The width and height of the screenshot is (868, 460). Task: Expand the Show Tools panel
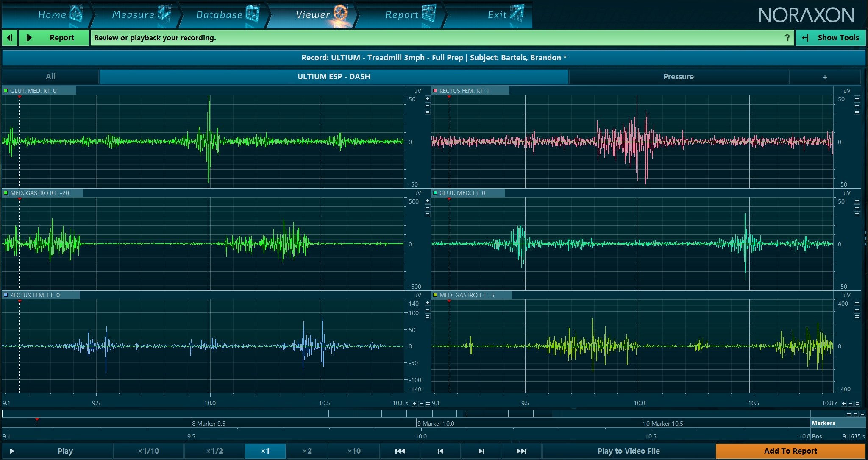click(831, 38)
